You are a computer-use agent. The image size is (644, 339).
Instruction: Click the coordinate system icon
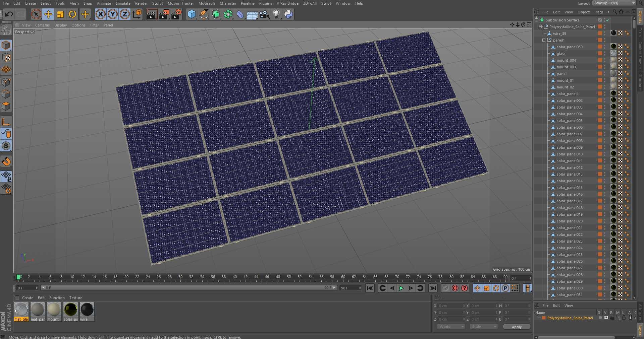137,14
